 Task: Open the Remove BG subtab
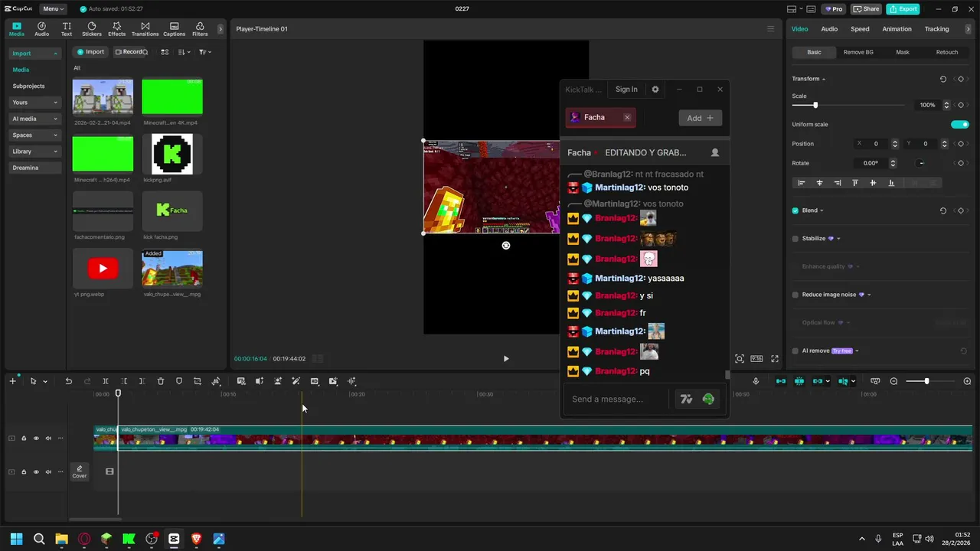858,52
